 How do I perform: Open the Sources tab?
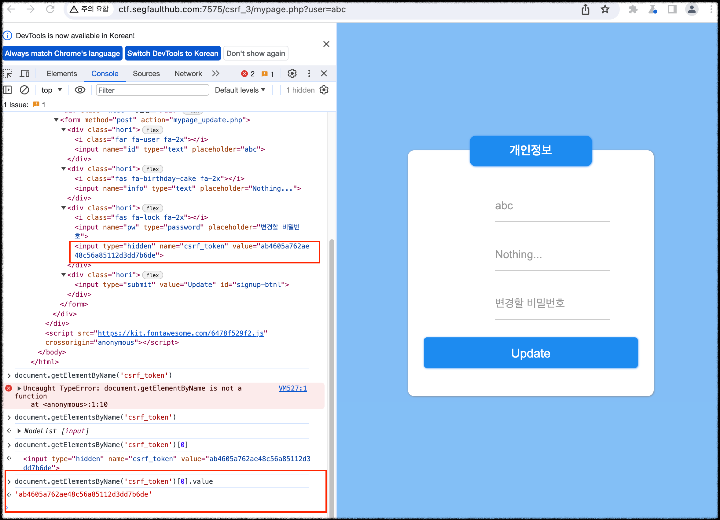click(x=146, y=73)
